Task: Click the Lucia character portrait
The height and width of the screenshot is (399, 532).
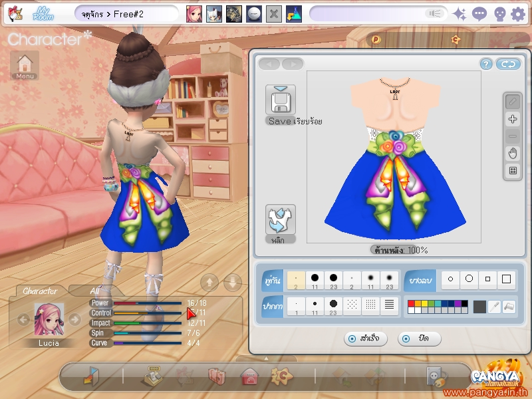Action: (49, 320)
